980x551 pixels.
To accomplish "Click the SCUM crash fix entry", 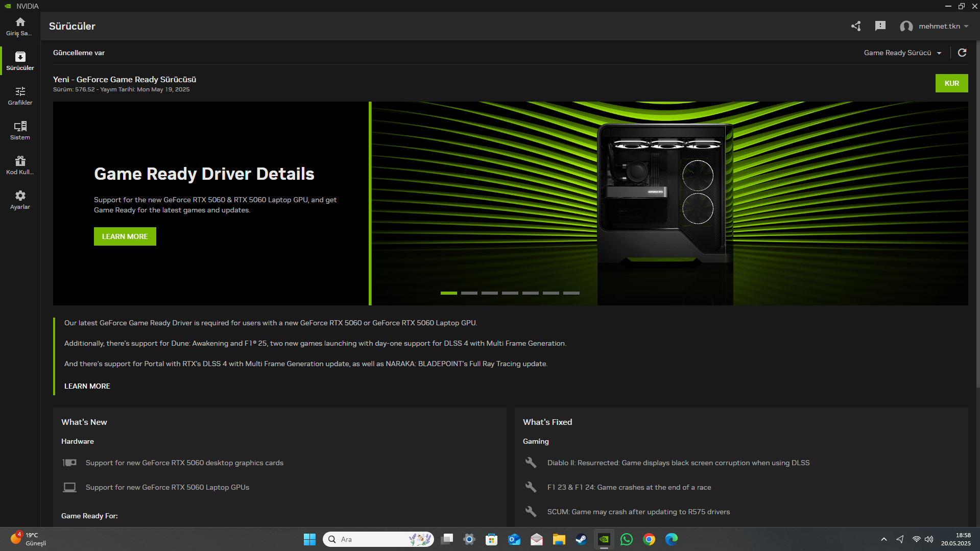I will [x=638, y=512].
